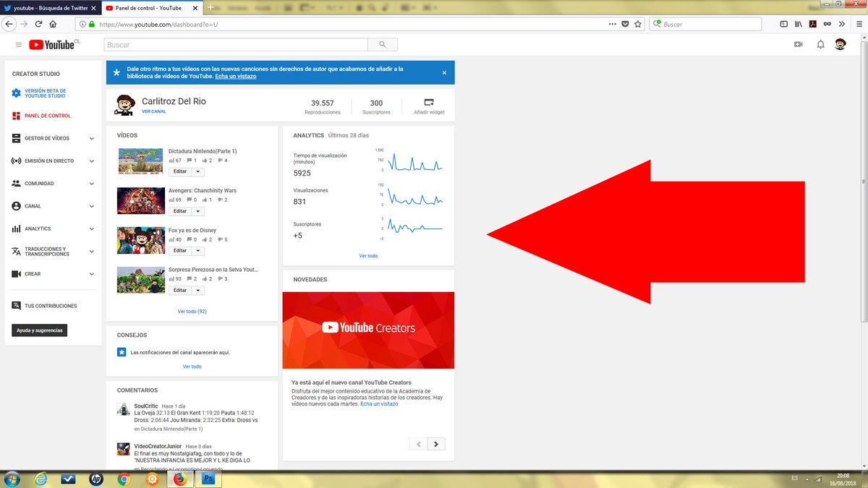Click Editar for Avengers: Chanchinity Wars

pyautogui.click(x=180, y=211)
